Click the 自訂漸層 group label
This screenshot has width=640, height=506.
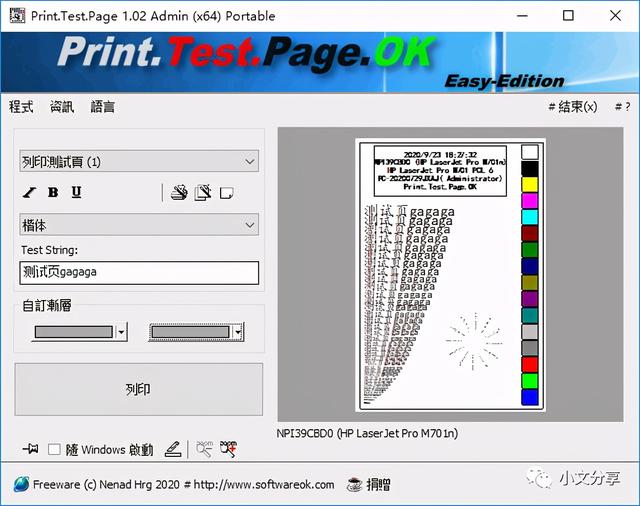(x=47, y=305)
